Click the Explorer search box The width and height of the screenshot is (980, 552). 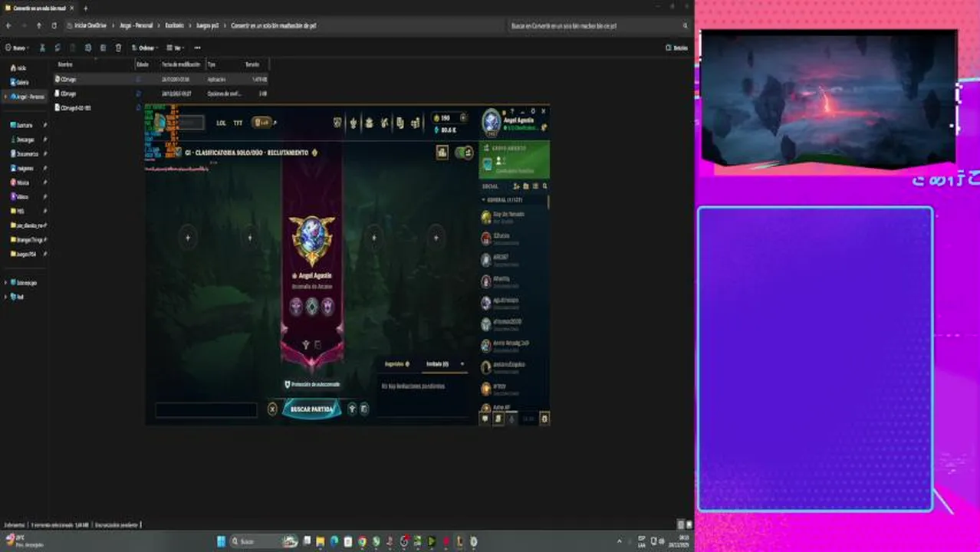[x=599, y=25]
